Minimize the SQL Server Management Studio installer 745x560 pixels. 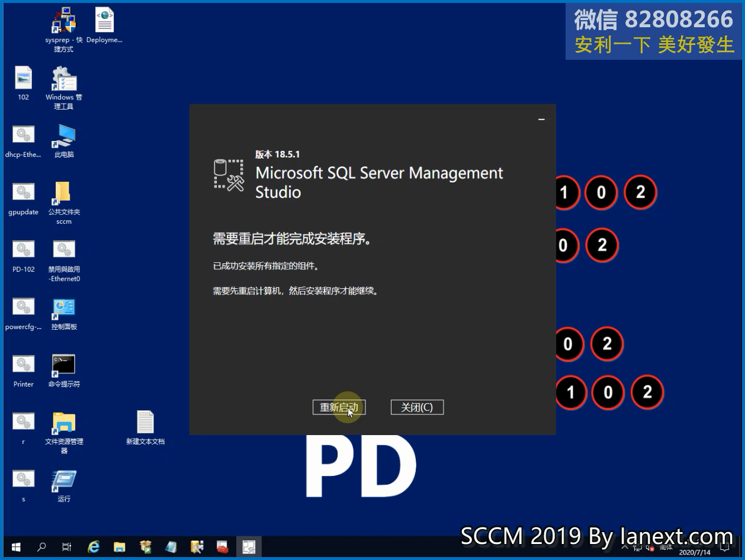(x=541, y=120)
